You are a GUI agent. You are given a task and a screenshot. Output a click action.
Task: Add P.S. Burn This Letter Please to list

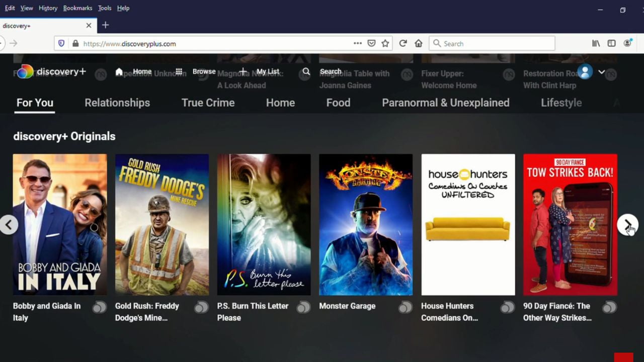point(303,307)
